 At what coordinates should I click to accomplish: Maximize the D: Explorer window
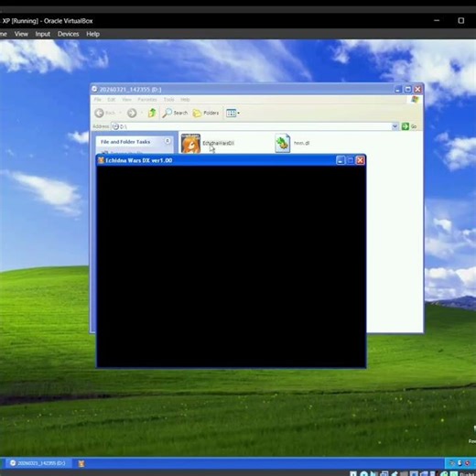[408, 90]
